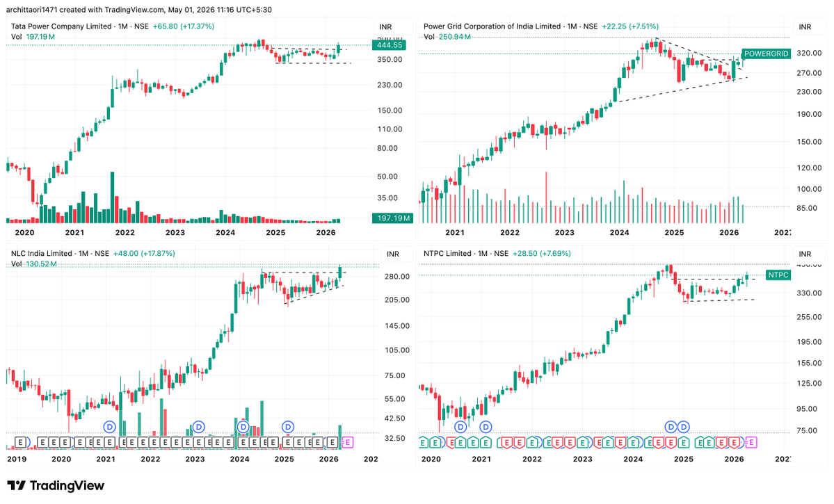This screenshot has width=834, height=504.
Task: Click the +22.25 (+7.51%) change on Power Grid
Action: coord(630,26)
